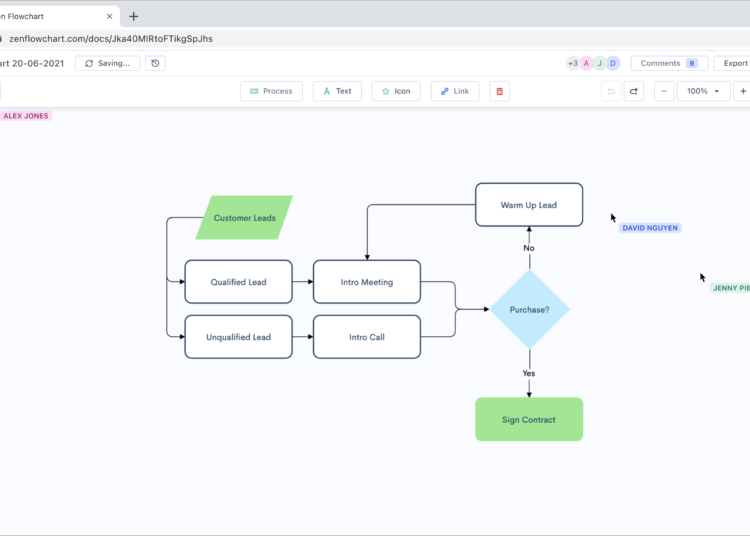
Task: Click the chart title dated 20-06-2021
Action: coord(32,63)
